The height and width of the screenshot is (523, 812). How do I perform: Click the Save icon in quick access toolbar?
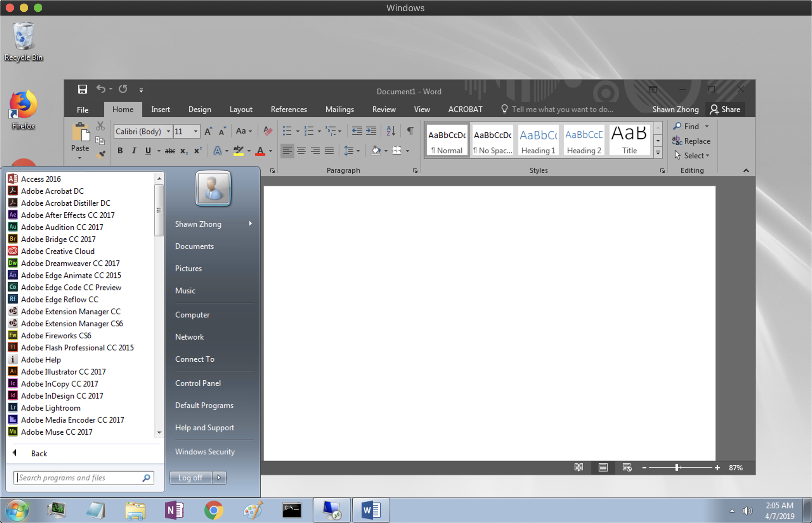[x=82, y=89]
